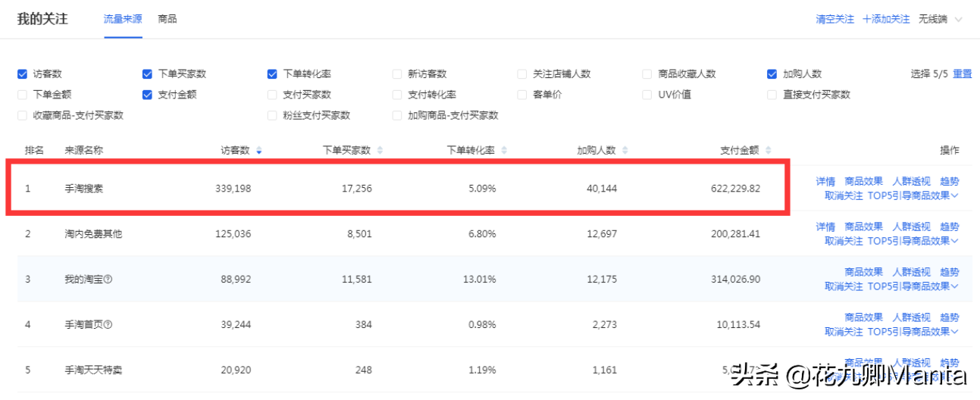The height and width of the screenshot is (400, 980).
Task: Click the 来源名称 column header
Action: 84,151
